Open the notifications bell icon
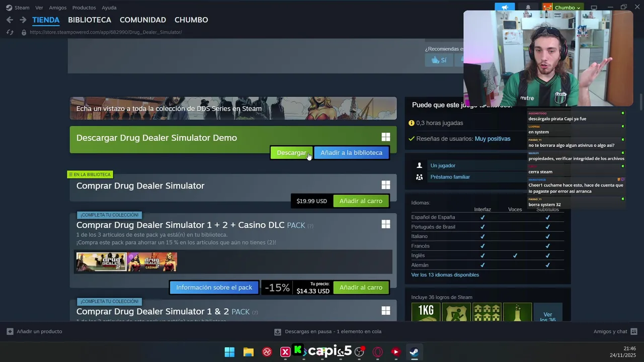Viewport: 644px width, 362px height. (x=528, y=7)
